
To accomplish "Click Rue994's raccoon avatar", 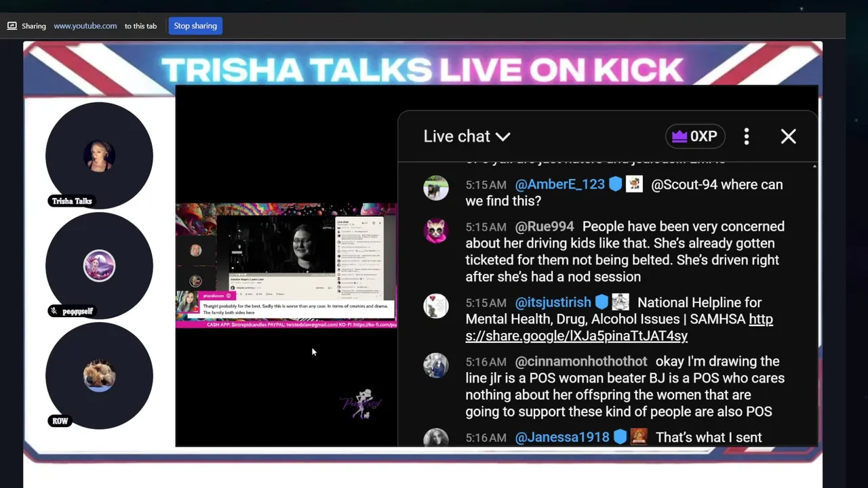I will pos(436,230).
